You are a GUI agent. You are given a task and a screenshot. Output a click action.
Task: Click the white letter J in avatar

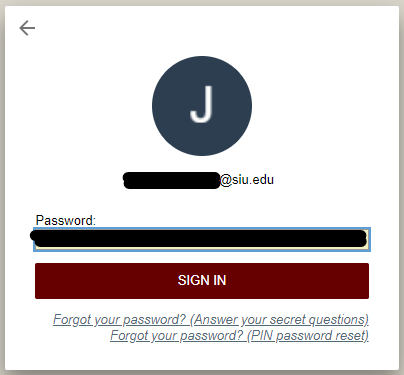click(202, 104)
